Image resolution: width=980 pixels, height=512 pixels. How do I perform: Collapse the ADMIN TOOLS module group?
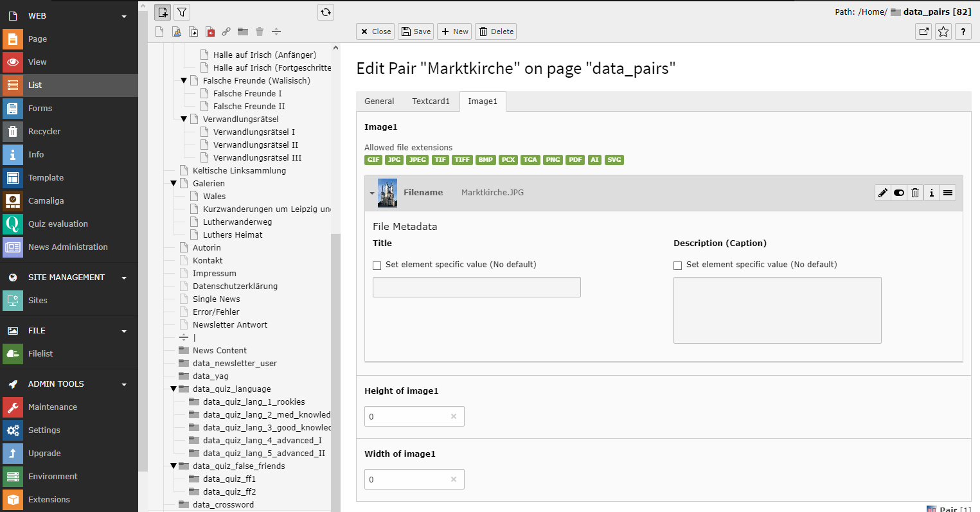[124, 384]
